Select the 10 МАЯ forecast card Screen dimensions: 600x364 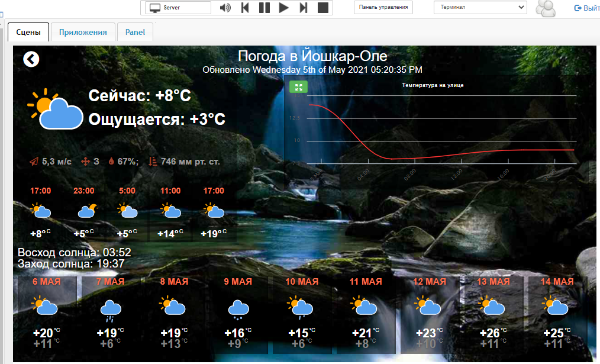pos(301,314)
